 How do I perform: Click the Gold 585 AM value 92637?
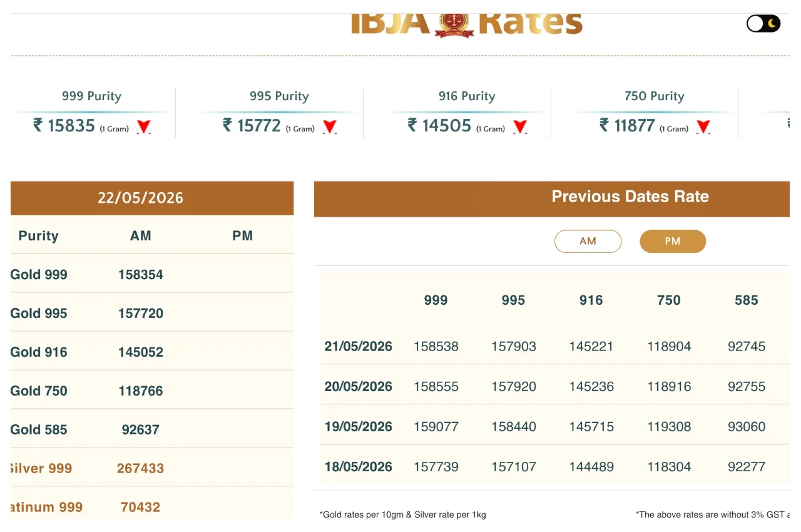tap(141, 430)
